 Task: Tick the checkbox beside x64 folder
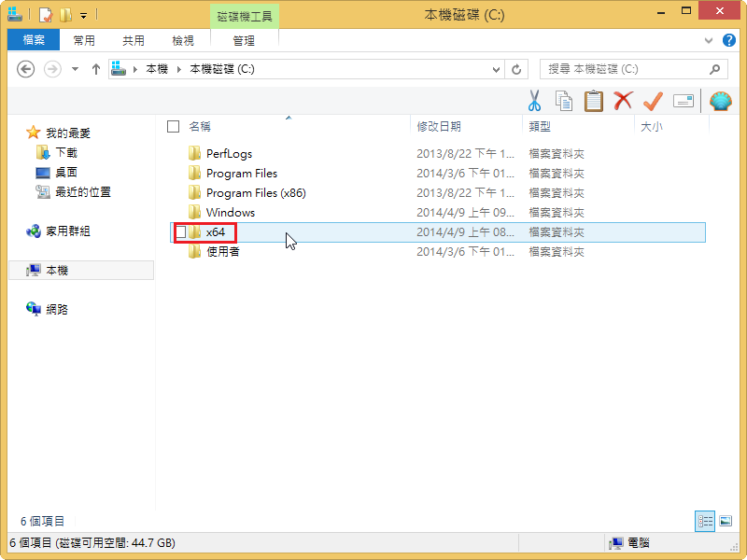click(x=181, y=232)
